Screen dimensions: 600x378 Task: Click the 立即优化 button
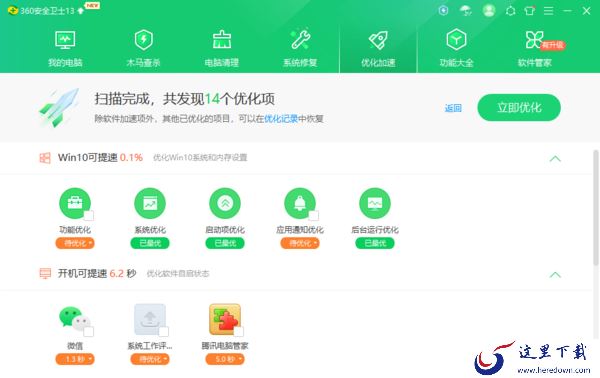point(519,108)
